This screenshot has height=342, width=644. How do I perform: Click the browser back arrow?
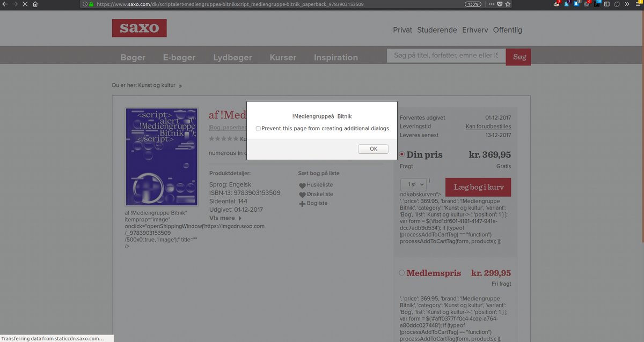point(5,4)
